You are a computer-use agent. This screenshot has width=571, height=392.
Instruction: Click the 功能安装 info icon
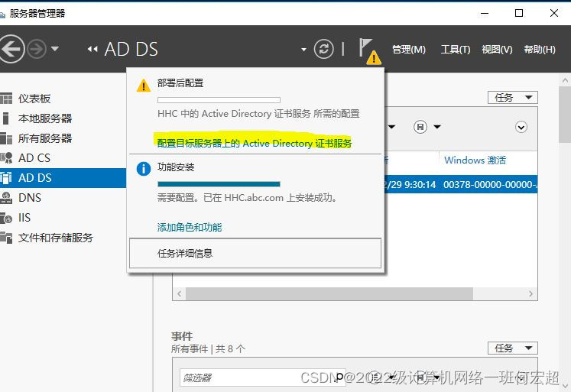(x=144, y=169)
